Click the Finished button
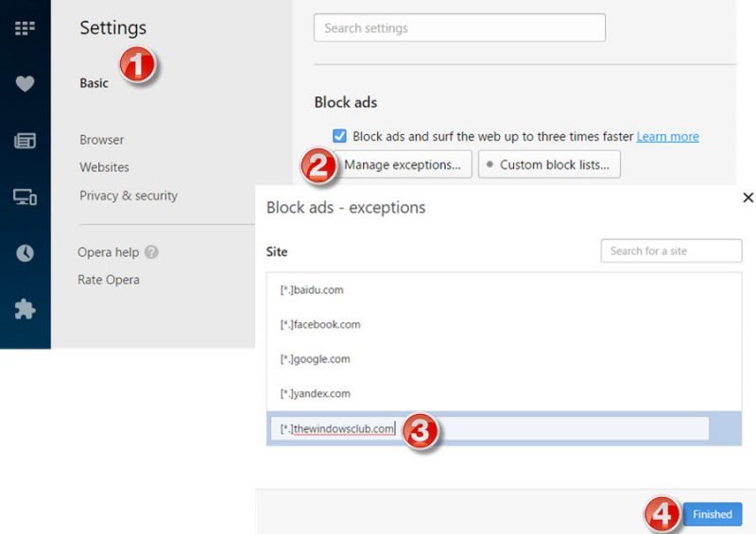Viewport: 756px width, 534px height. (712, 514)
